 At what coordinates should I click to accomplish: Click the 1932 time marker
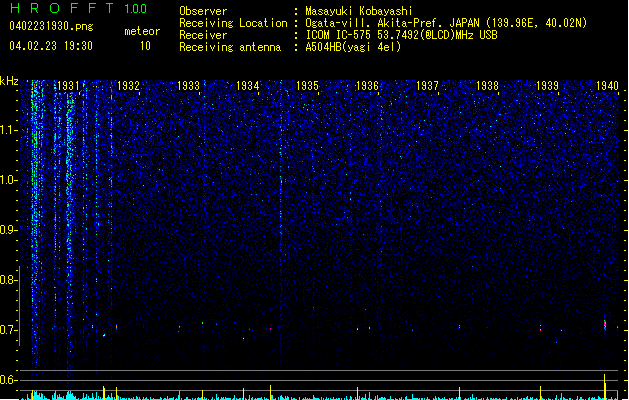[128, 86]
